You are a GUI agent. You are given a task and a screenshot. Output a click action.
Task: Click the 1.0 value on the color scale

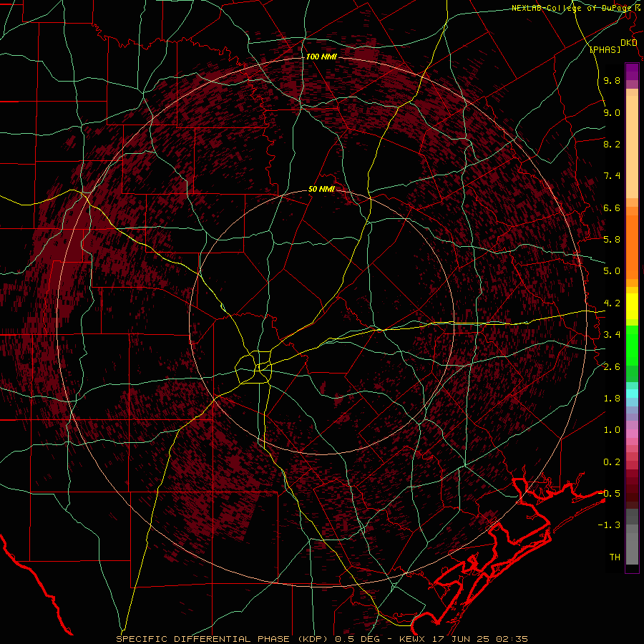(612, 430)
